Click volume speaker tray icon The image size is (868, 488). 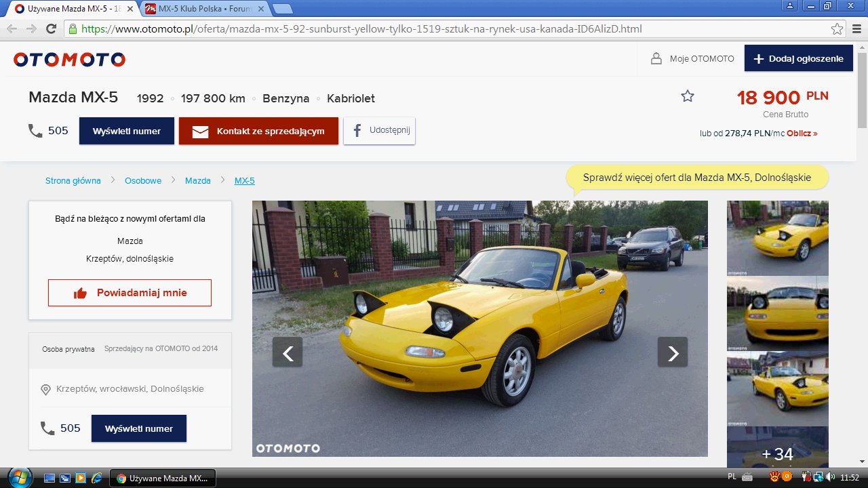pyautogui.click(x=831, y=477)
